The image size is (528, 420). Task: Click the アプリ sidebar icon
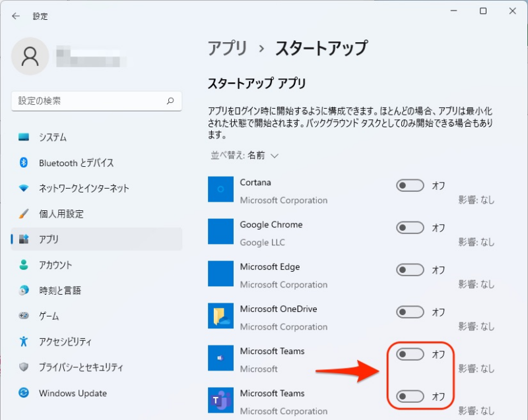pos(24,239)
